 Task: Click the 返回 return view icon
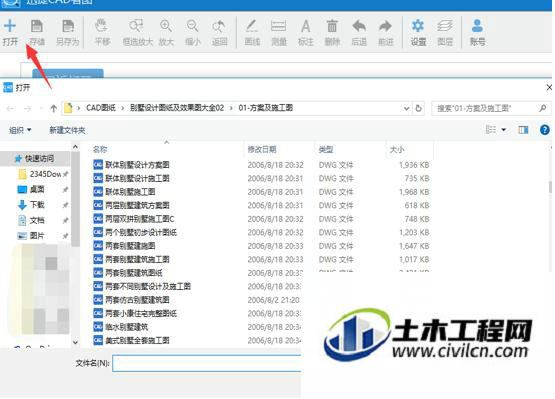click(x=219, y=26)
